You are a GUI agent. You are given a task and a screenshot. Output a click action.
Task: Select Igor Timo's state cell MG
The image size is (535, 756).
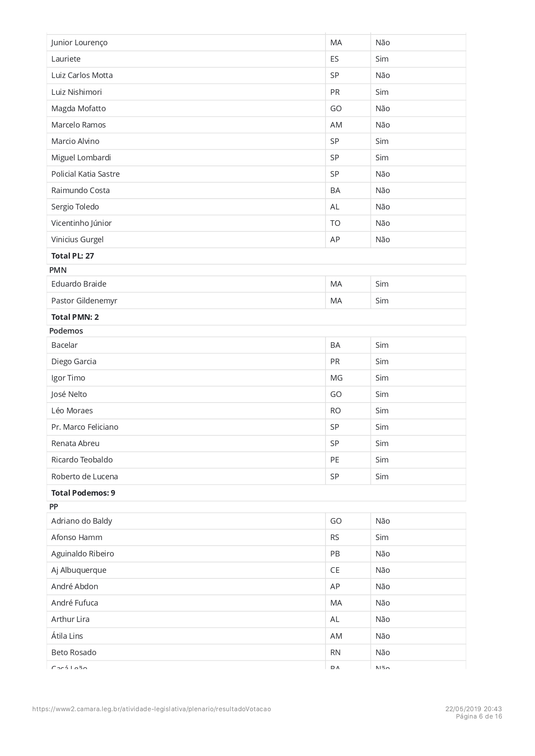click(x=336, y=378)
